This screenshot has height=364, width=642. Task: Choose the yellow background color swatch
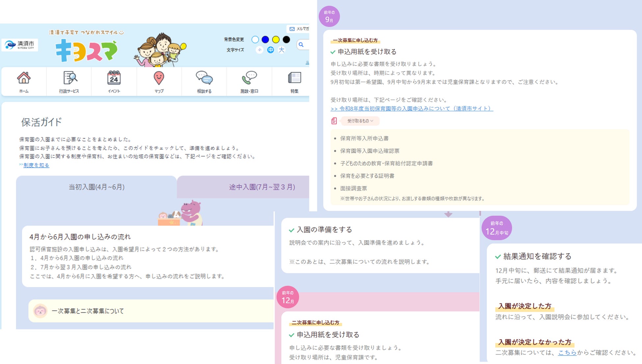tap(276, 39)
